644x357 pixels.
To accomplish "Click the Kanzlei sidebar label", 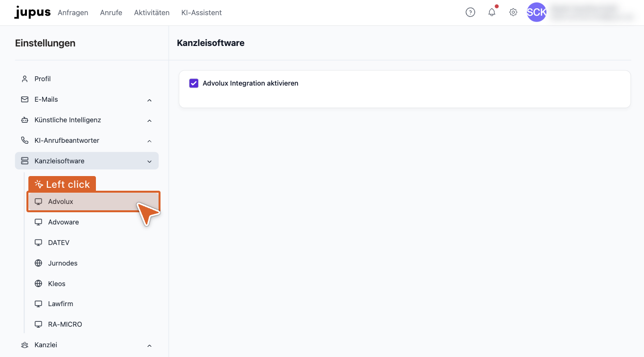I will coord(46,345).
